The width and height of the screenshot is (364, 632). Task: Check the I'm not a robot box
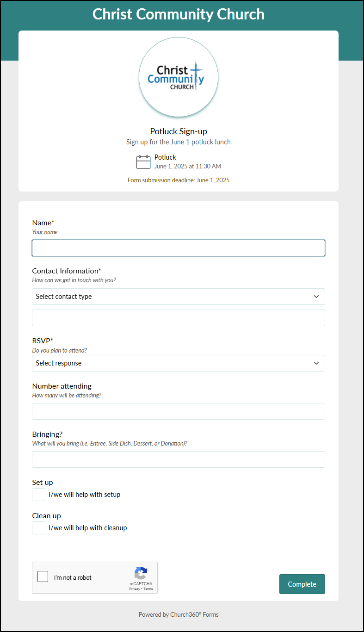tap(43, 577)
